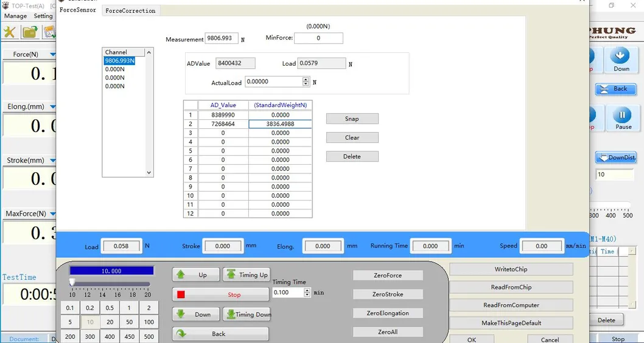Open the Manage menu
The height and width of the screenshot is (343, 644).
15,16
